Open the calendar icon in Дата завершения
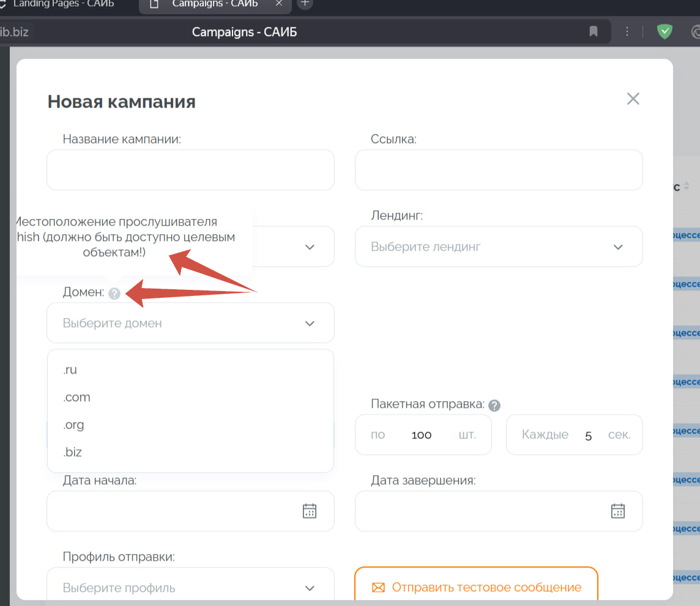The height and width of the screenshot is (606, 700). pos(618,511)
